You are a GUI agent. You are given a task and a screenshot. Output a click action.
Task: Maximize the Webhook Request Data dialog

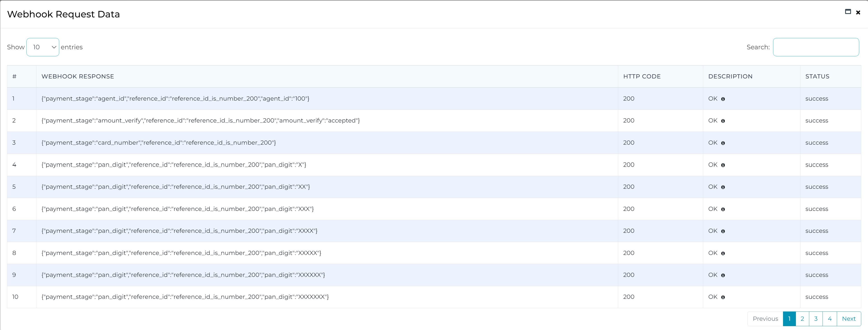click(x=848, y=12)
